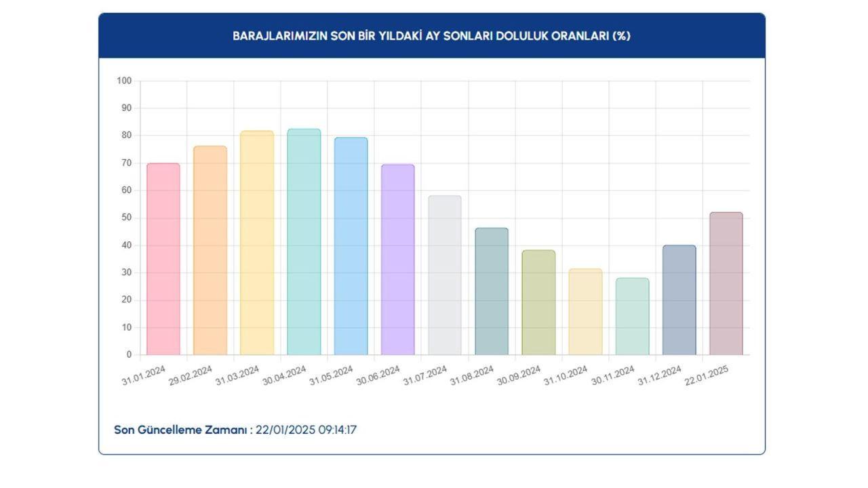Click x-axis label '31.10.2024'
Screen dimensions: 868x488
pos(566,375)
